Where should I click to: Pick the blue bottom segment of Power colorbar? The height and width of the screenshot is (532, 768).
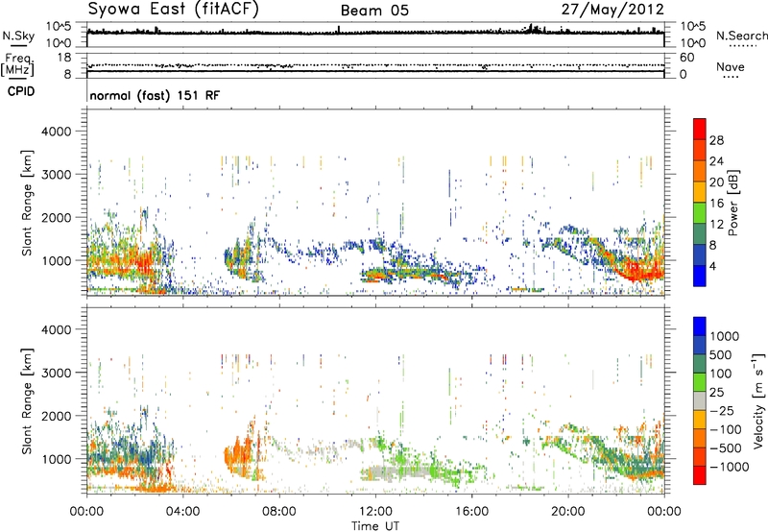(x=700, y=276)
